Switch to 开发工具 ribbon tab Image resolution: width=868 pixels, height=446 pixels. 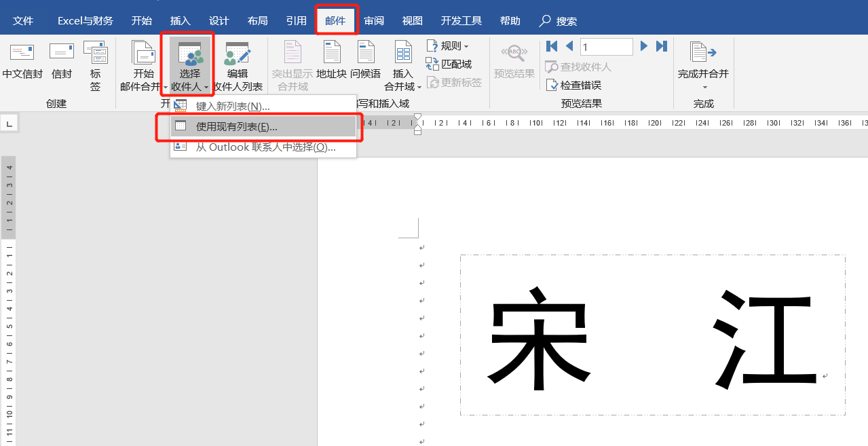coord(461,21)
